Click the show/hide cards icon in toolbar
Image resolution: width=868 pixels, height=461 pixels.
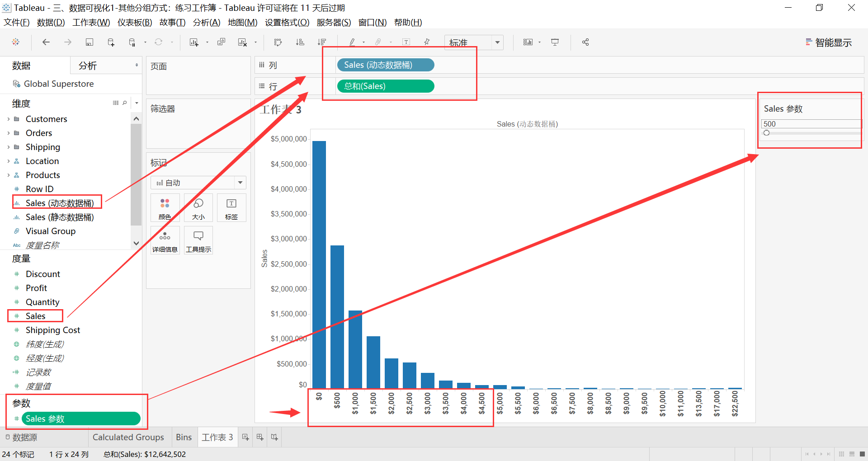pyautogui.click(x=528, y=42)
